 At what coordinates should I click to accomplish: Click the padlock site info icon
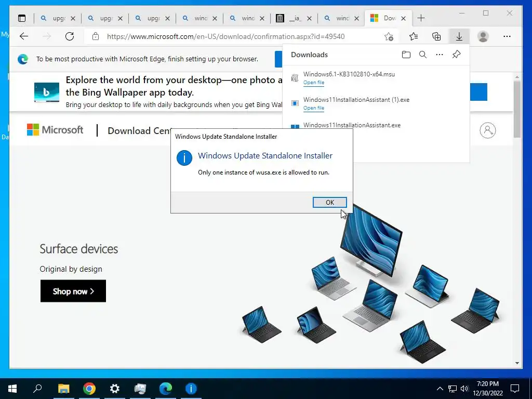point(96,36)
